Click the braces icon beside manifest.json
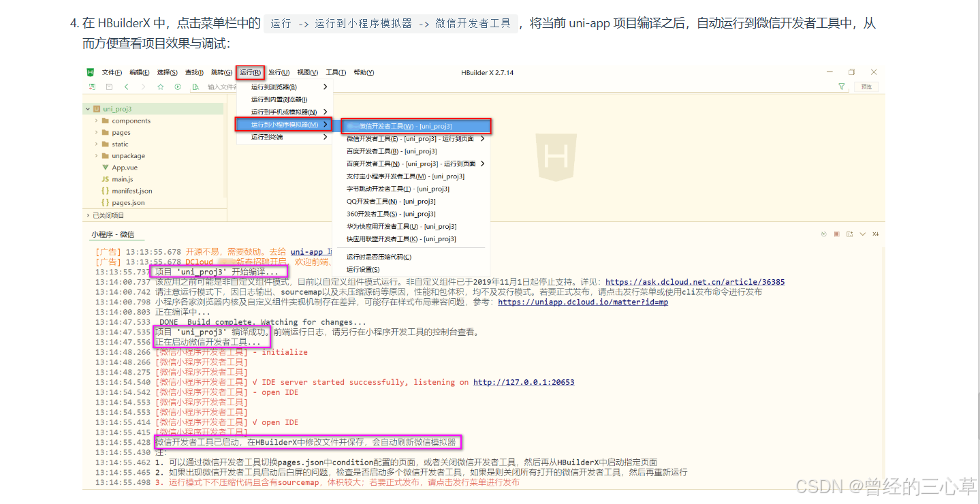The width and height of the screenshot is (980, 504). [x=106, y=191]
